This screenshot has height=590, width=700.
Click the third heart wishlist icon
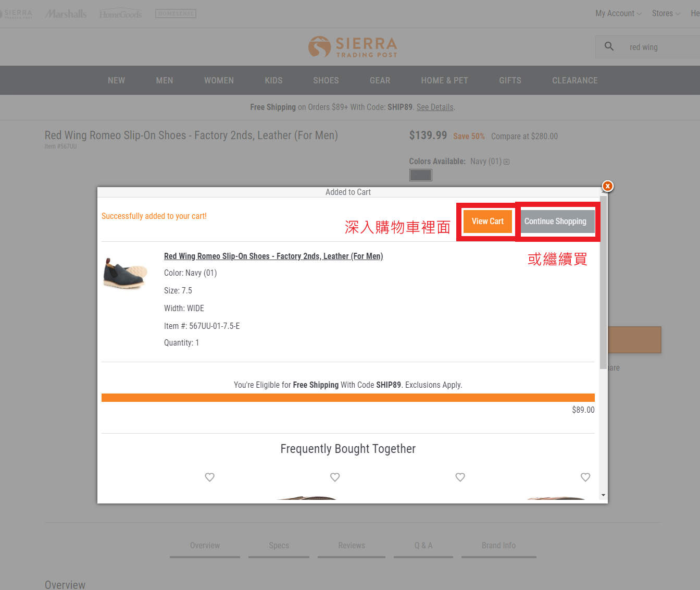pos(460,477)
